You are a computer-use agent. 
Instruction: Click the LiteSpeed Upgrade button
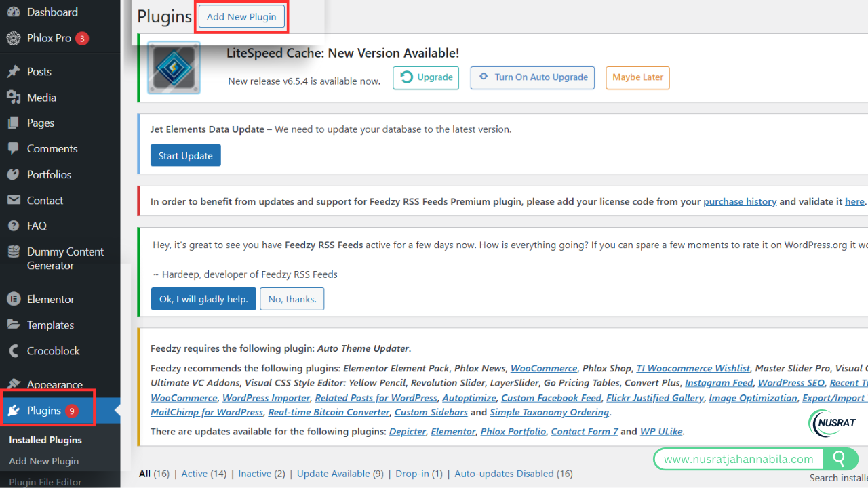pyautogui.click(x=426, y=77)
